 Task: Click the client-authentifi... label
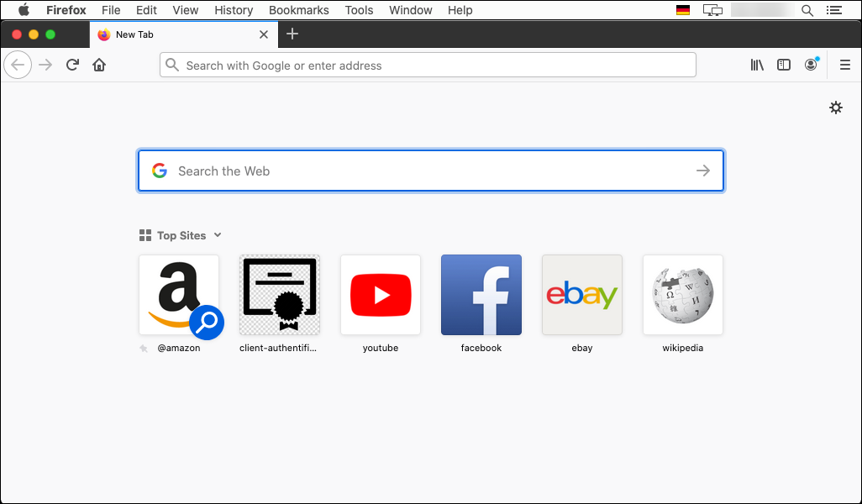278,349
